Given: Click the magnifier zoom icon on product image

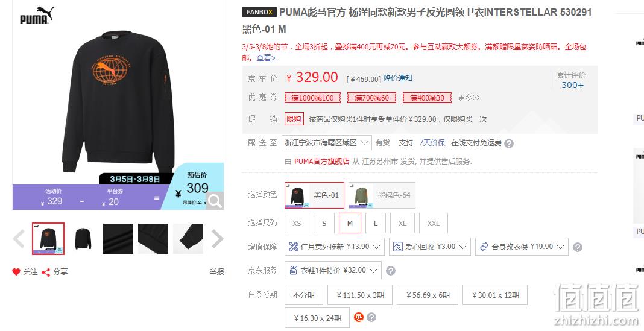Looking at the screenshot, I should click(x=215, y=201).
